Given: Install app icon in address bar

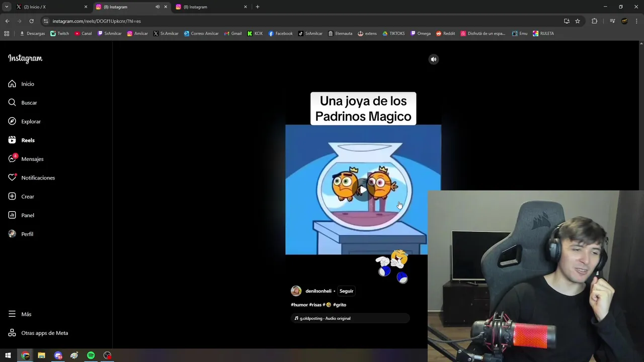Looking at the screenshot, I should [567, 21].
